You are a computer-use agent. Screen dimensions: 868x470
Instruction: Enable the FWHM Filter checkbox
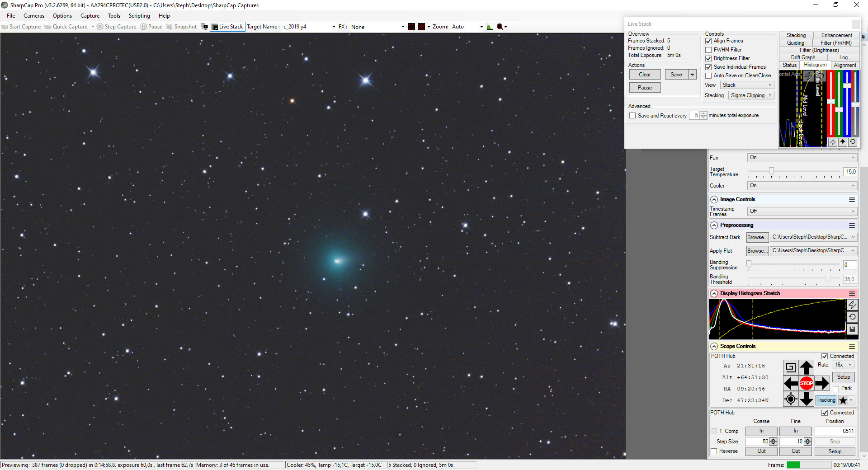(x=708, y=50)
